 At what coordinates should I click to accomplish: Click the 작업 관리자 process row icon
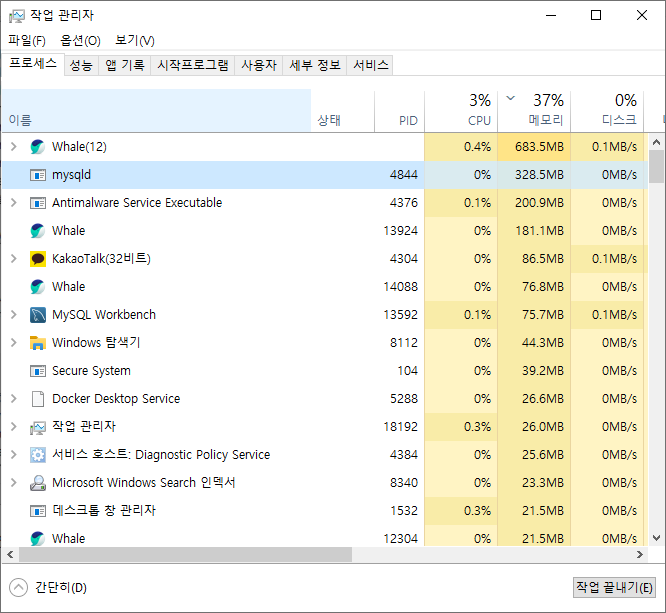point(37,427)
